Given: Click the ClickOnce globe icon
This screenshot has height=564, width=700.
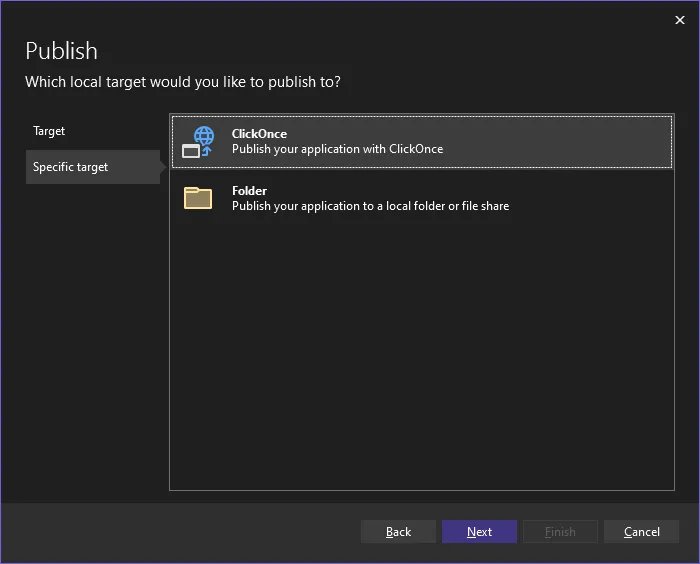Looking at the screenshot, I should (198, 141).
